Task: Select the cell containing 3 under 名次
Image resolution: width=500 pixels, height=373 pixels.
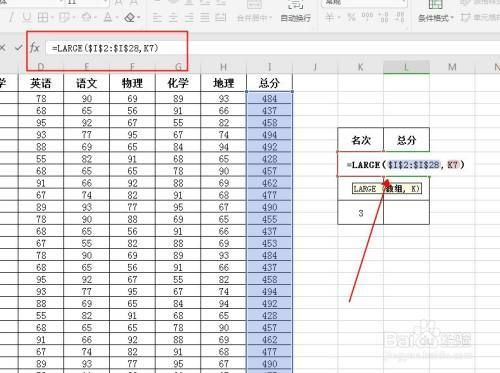Action: coord(361,213)
